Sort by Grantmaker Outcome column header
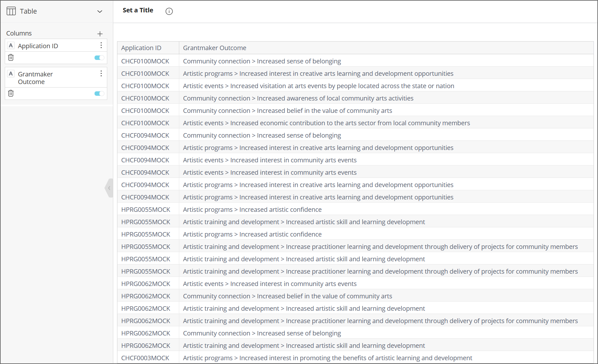Image resolution: width=598 pixels, height=364 pixels. click(x=214, y=48)
